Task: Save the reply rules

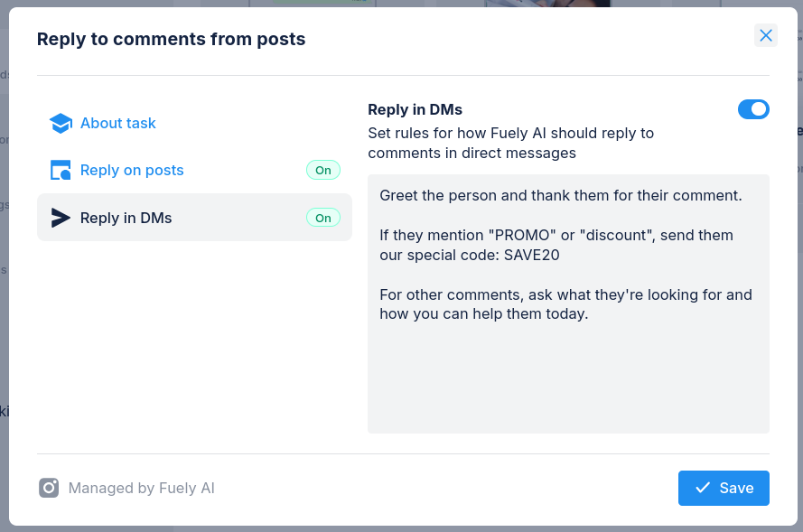Action: (x=724, y=488)
